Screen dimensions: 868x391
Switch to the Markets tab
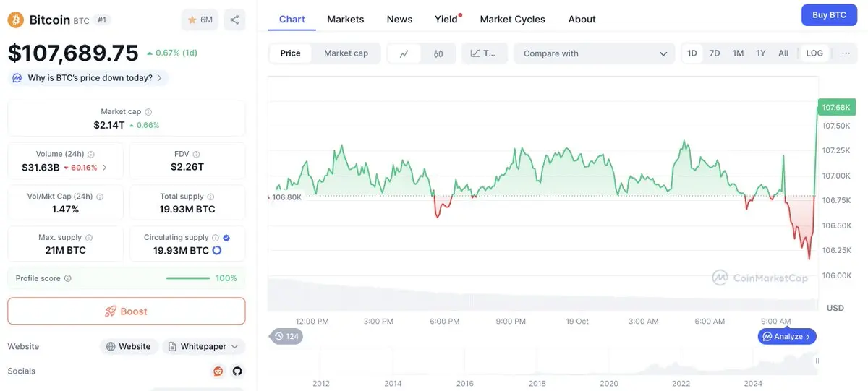tap(346, 20)
